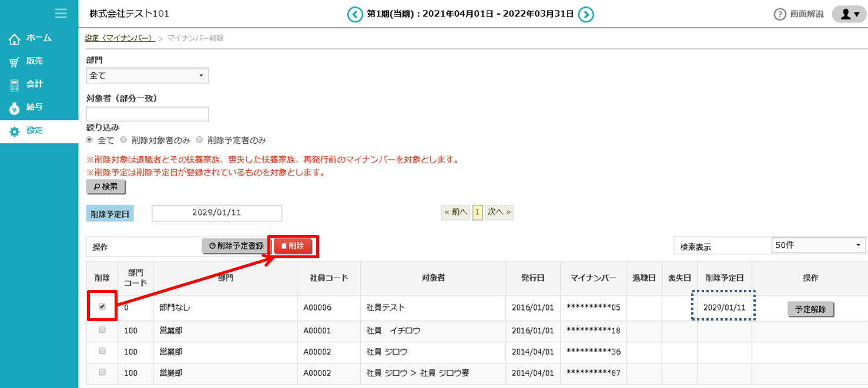Expand the 検索表示 50件 dropdown
The height and width of the screenshot is (388, 868).
[819, 245]
